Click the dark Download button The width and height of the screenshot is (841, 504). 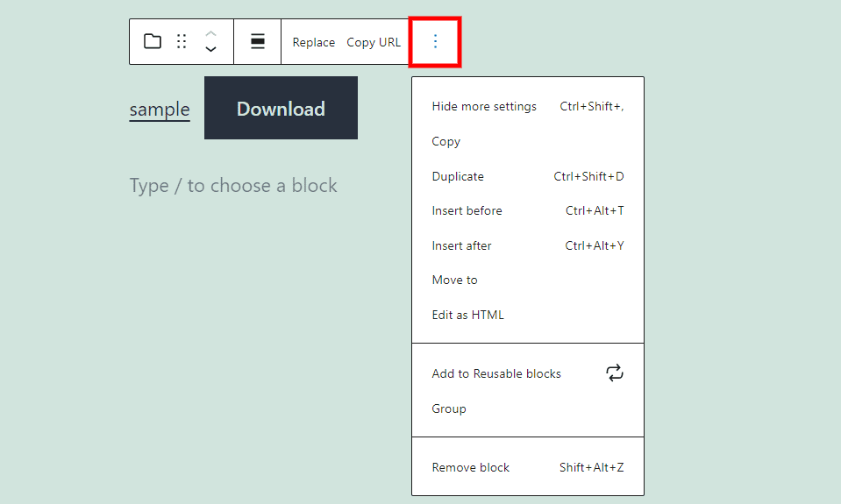point(281,108)
